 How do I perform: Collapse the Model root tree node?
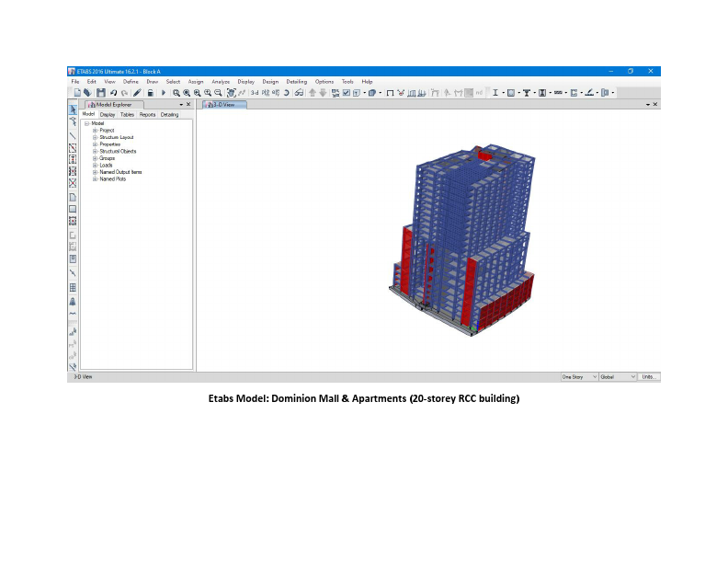(x=86, y=123)
